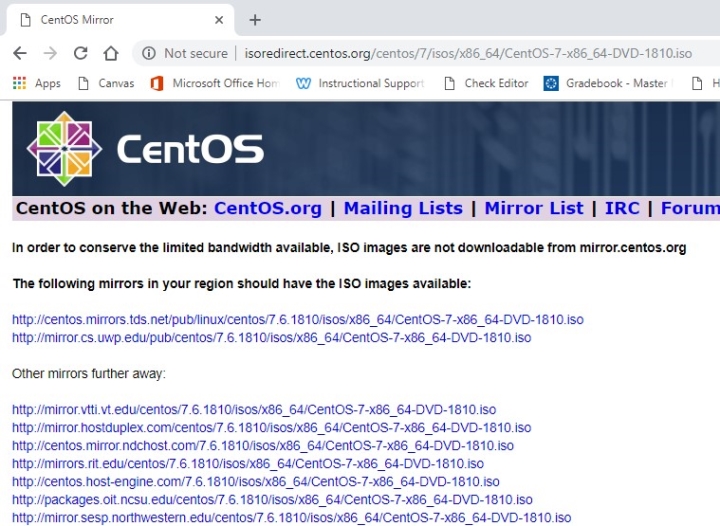Open the Mailing Lists link
Image resolution: width=720 pixels, height=526 pixels.
403,208
